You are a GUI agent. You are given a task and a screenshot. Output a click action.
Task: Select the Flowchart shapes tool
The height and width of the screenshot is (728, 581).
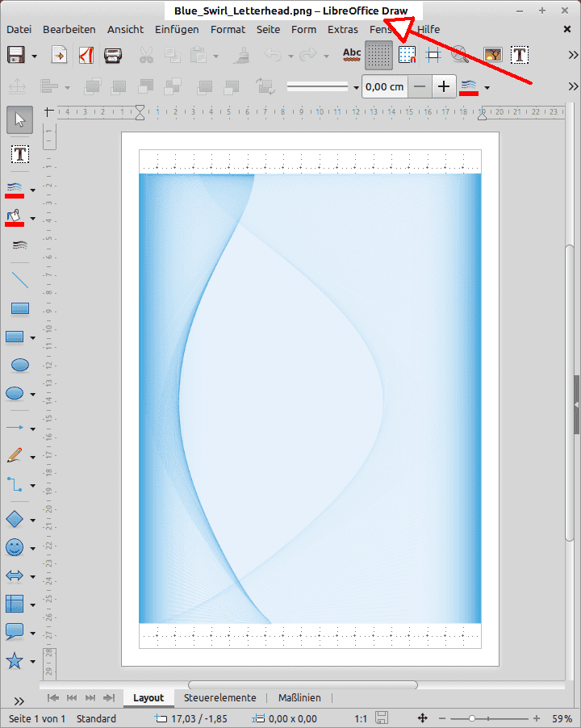(15, 604)
